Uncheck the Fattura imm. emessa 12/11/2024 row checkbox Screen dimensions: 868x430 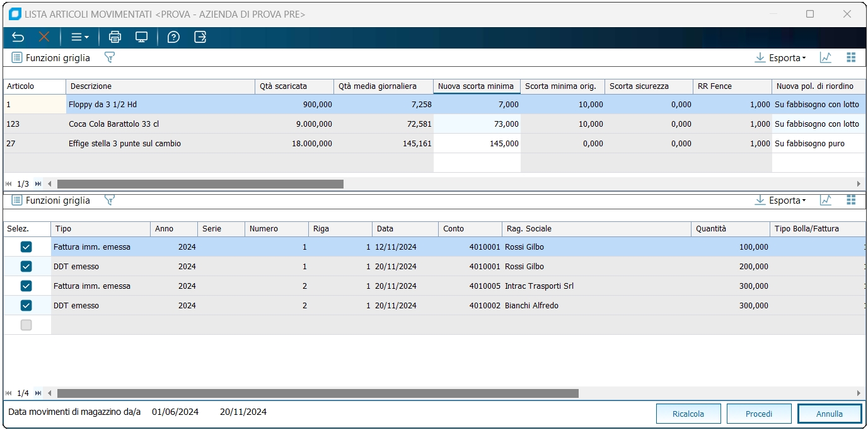coord(26,247)
